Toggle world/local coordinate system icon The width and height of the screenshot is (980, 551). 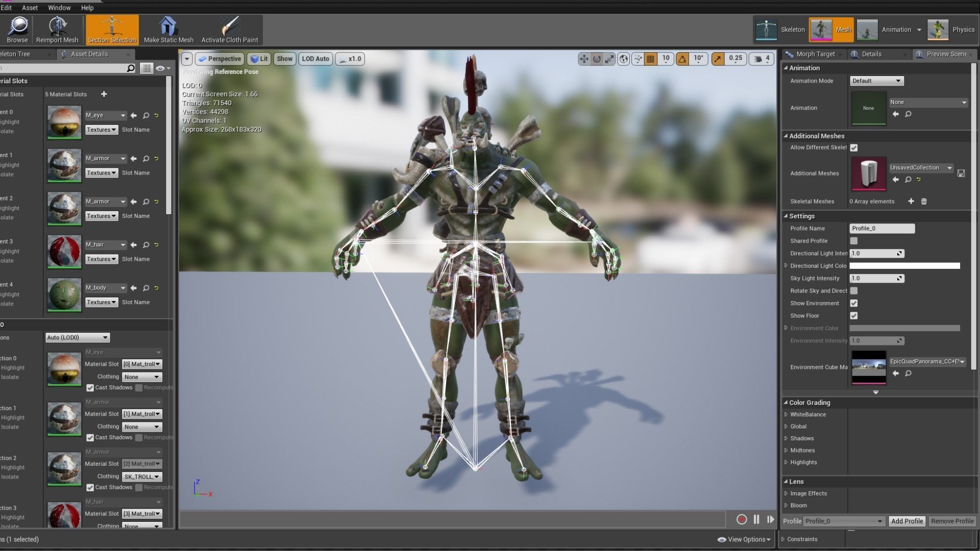(x=624, y=59)
